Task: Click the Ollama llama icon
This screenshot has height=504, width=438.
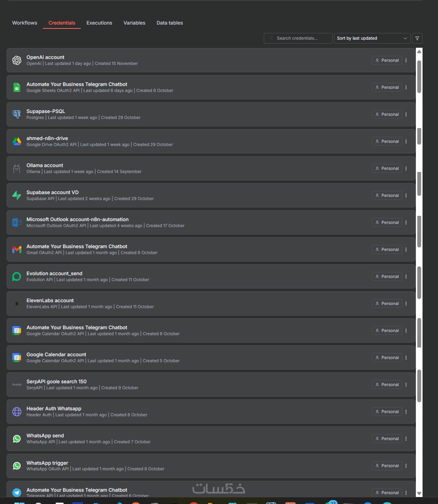Action: (x=17, y=168)
